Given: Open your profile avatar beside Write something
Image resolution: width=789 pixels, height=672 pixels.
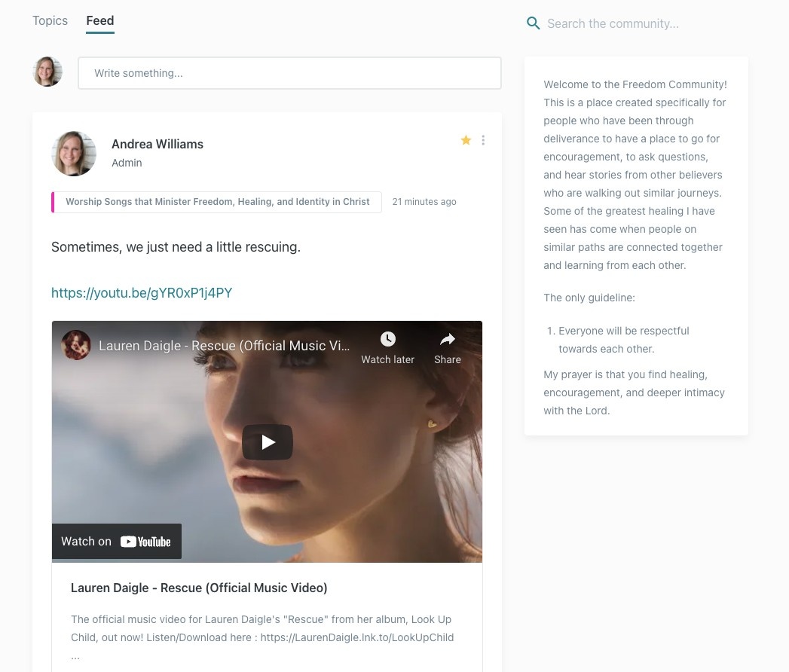Looking at the screenshot, I should click(47, 72).
